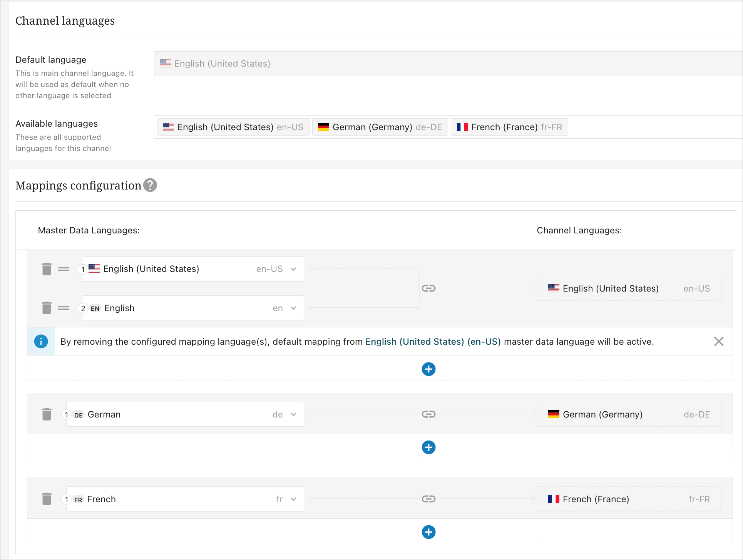The width and height of the screenshot is (743, 560).
Task: Delete the French master language mapping
Action: click(47, 499)
